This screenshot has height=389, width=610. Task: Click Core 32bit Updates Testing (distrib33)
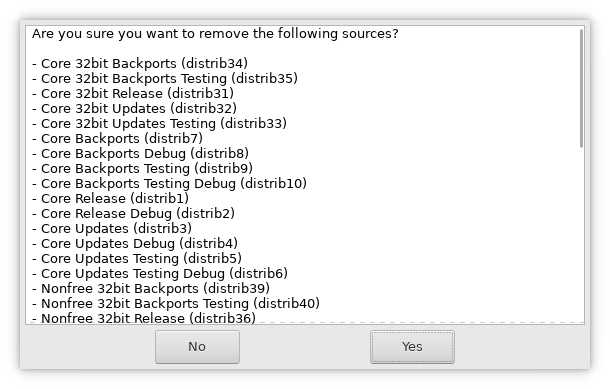coord(159,124)
